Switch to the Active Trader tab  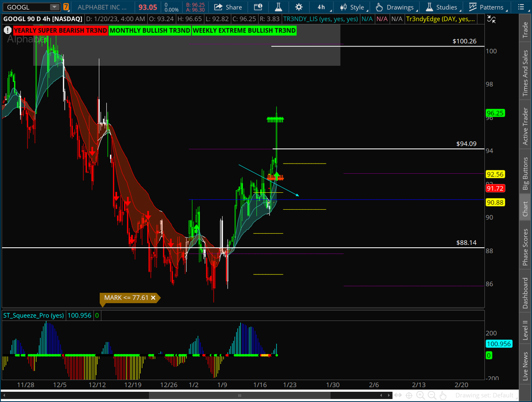point(525,125)
